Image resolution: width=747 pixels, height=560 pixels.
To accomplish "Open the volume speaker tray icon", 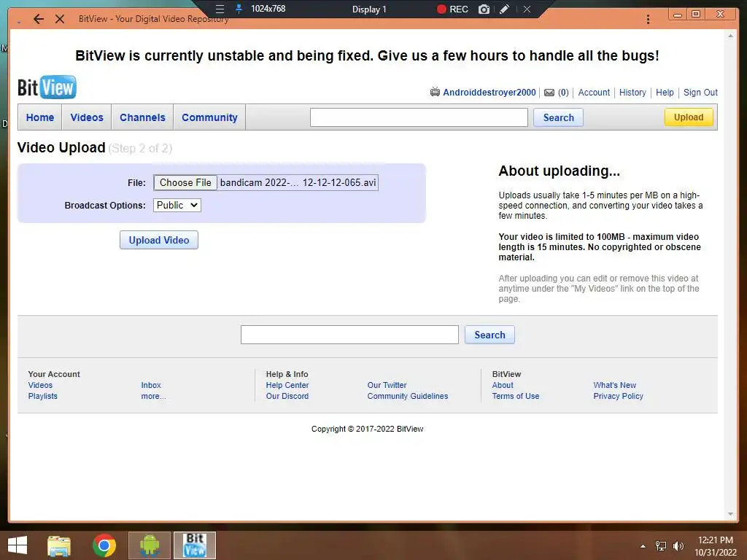I will (x=678, y=546).
